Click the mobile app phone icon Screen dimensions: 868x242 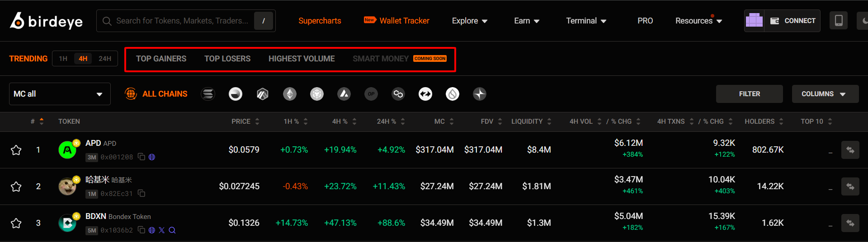click(x=839, y=21)
